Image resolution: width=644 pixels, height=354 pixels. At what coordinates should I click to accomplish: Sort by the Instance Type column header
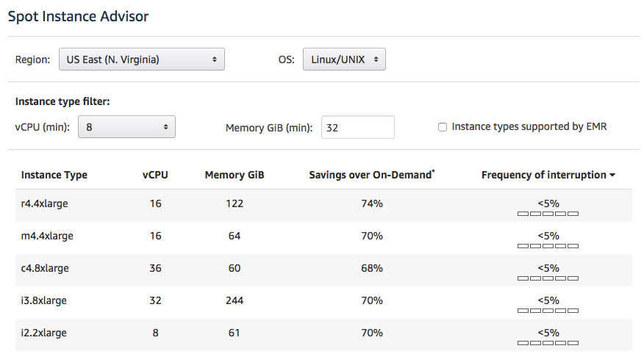point(54,175)
